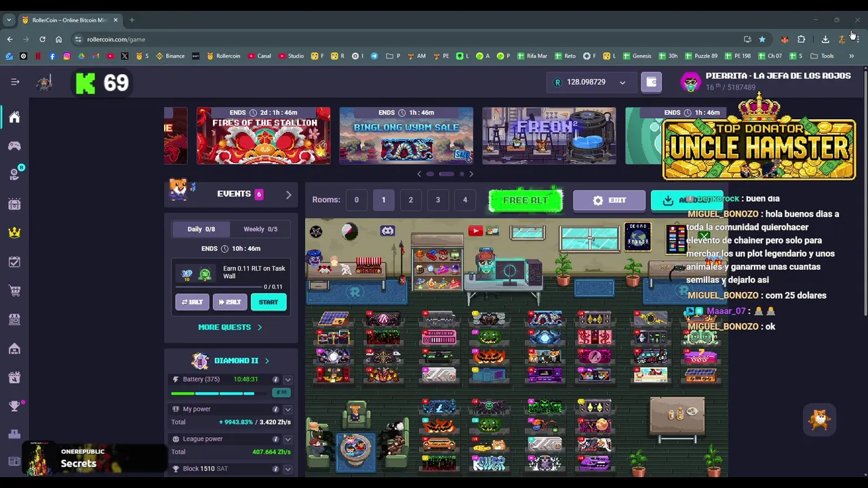Image resolution: width=868 pixels, height=488 pixels.
Task: Open Diamond II league chevron
Action: coord(267,361)
